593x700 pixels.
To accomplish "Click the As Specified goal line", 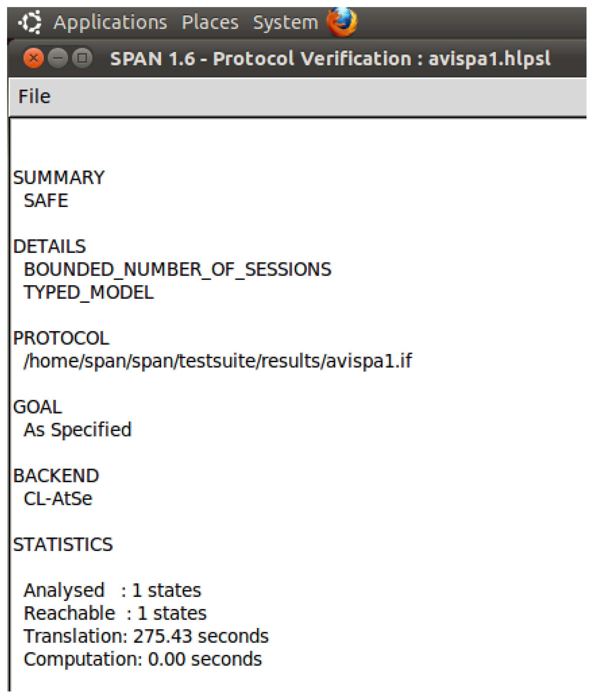I will (77, 430).
